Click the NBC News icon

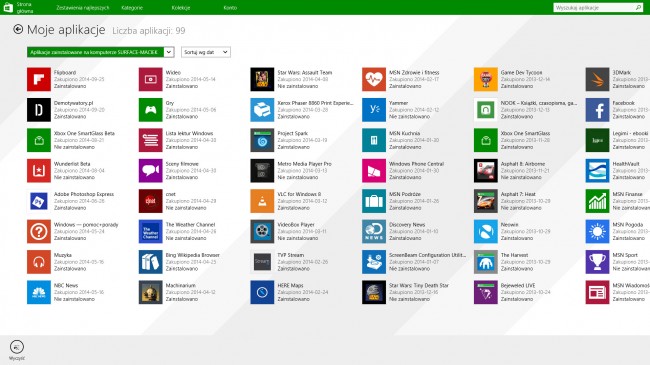pos(39,292)
